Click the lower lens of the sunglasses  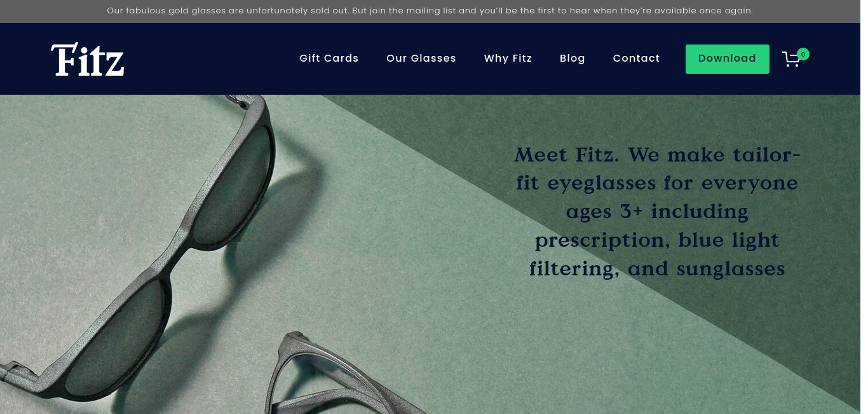[x=116, y=339]
